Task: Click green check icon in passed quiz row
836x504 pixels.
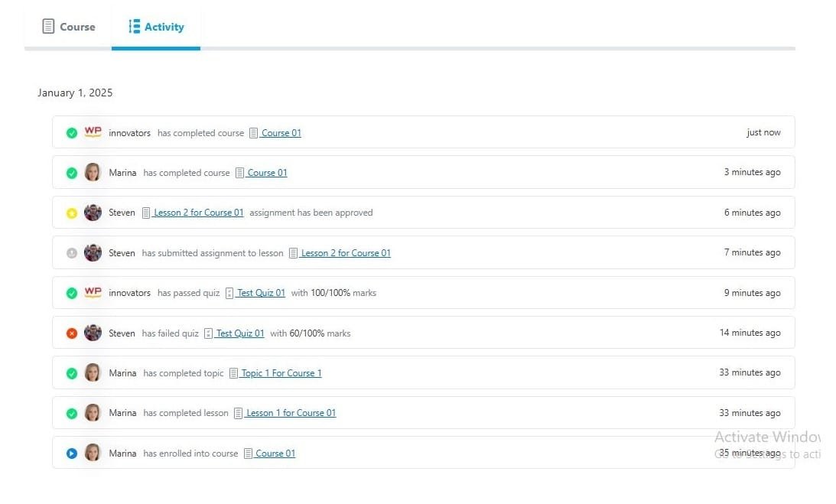Action: click(71, 294)
